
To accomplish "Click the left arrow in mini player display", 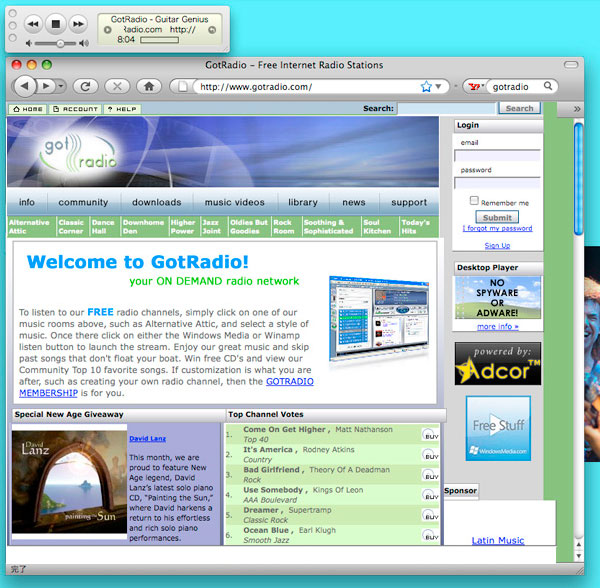I will click(x=108, y=29).
